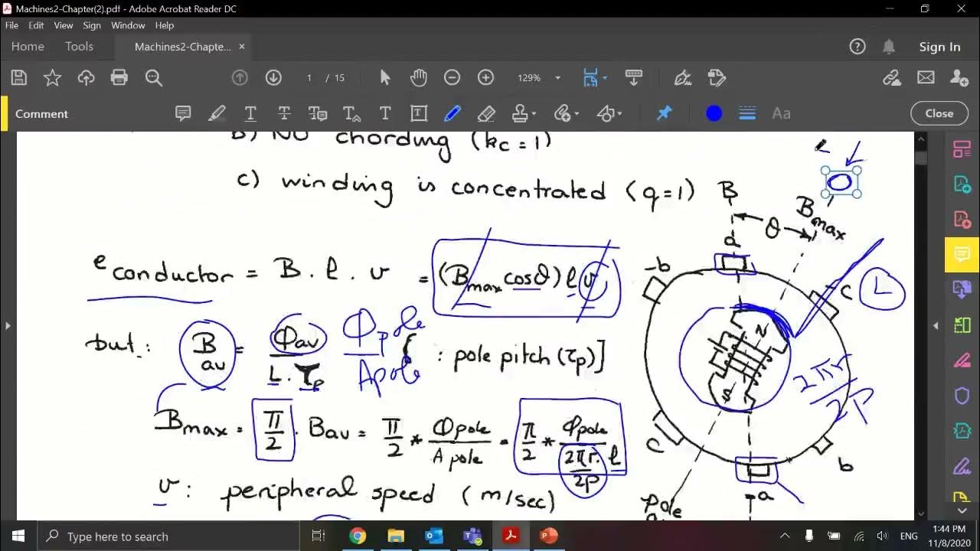Open the Attach file dropdown
Screen dimensions: 980x551
(567, 113)
